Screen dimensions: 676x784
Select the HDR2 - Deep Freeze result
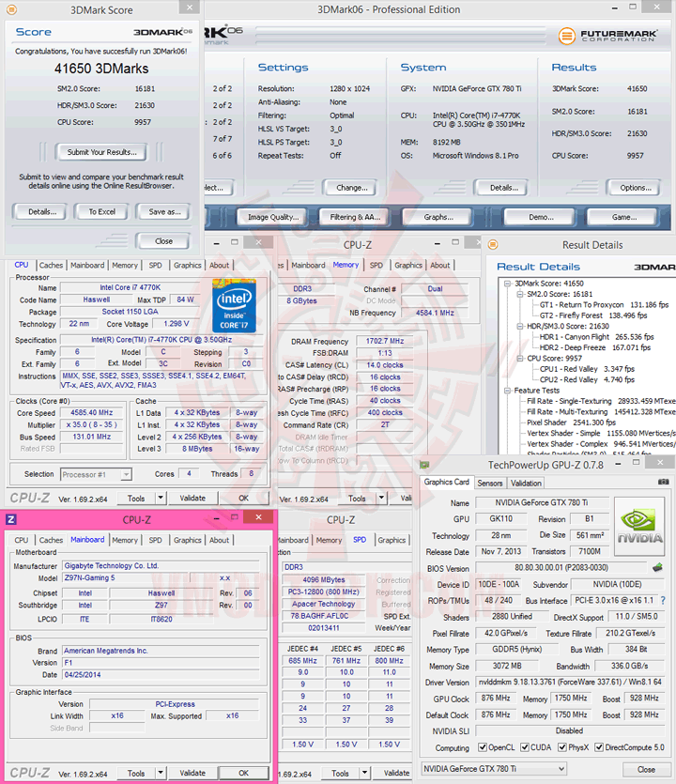[x=595, y=347]
